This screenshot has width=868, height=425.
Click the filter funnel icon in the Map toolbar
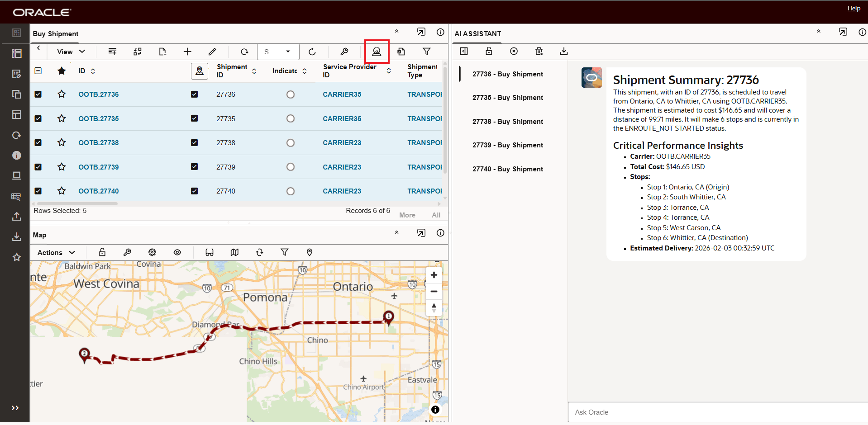coord(285,252)
